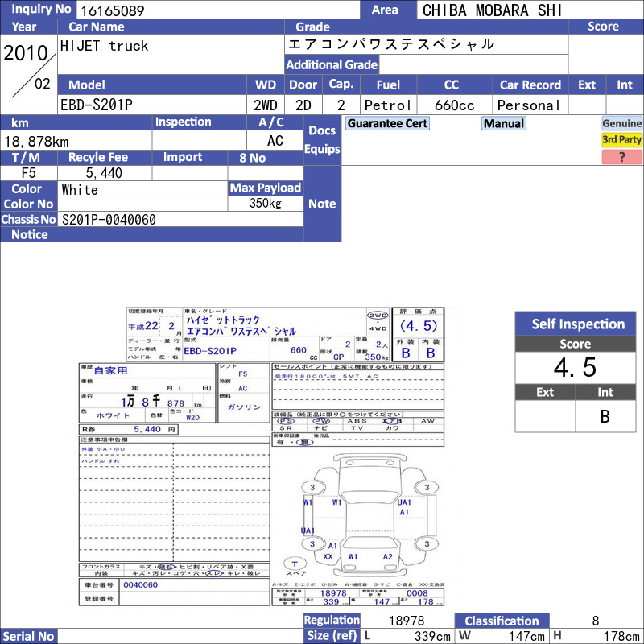Click the Additional Grade header
Screen dimensions: 644x644
[332, 64]
